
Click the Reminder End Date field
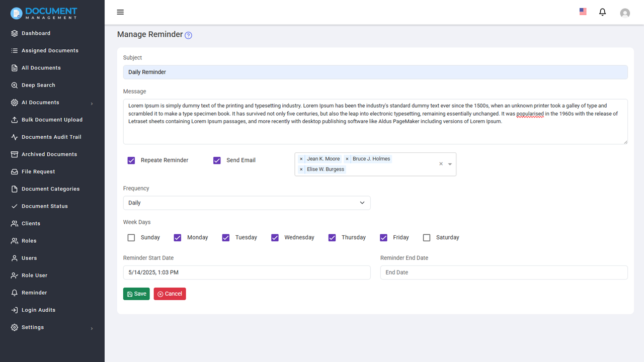pyautogui.click(x=504, y=273)
